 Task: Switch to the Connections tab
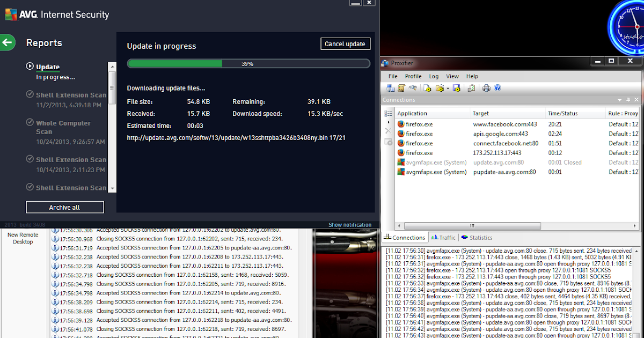[404, 237]
